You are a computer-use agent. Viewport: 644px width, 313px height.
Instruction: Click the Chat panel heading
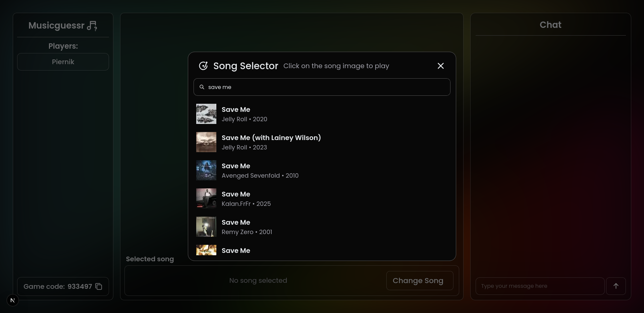point(550,25)
